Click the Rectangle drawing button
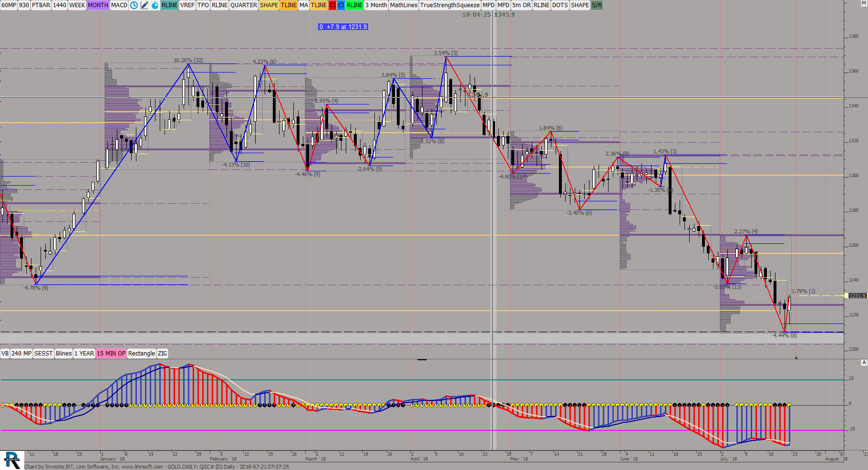This screenshot has width=868, height=470. 142,354
